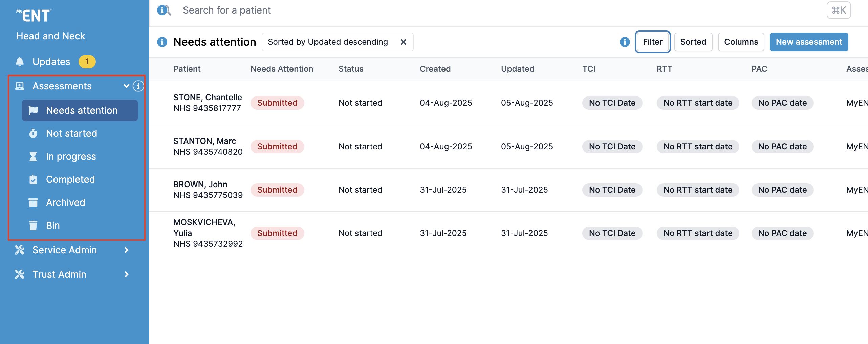Expand the Service Admin menu
This screenshot has width=868, height=344.
click(127, 250)
